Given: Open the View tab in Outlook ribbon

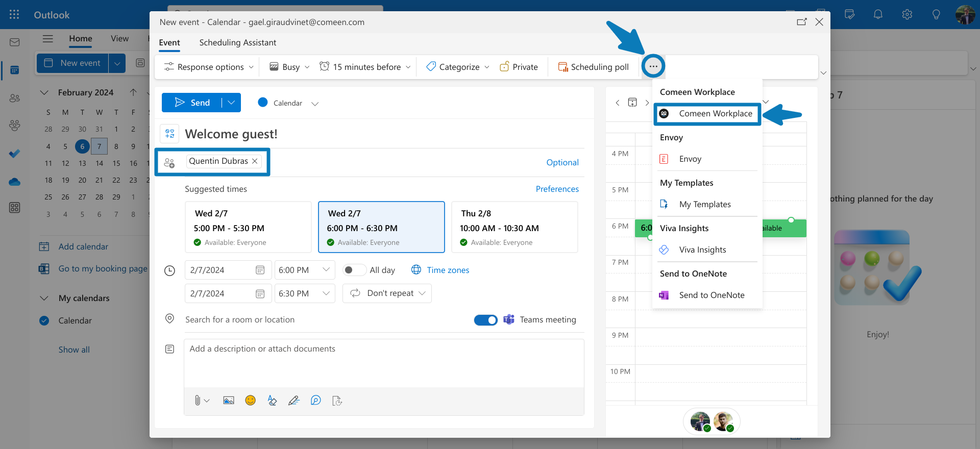Looking at the screenshot, I should point(120,39).
